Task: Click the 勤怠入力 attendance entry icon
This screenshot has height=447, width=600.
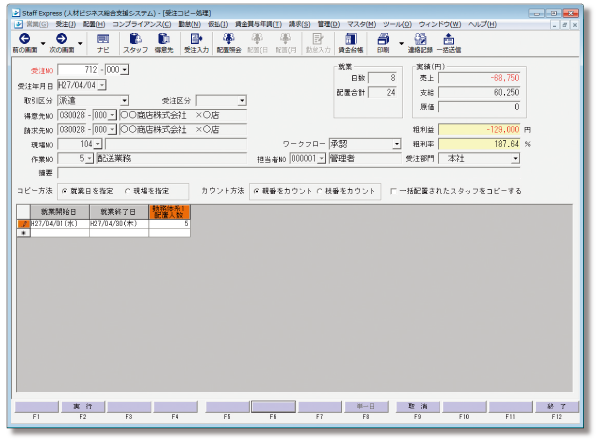Action: point(318,39)
